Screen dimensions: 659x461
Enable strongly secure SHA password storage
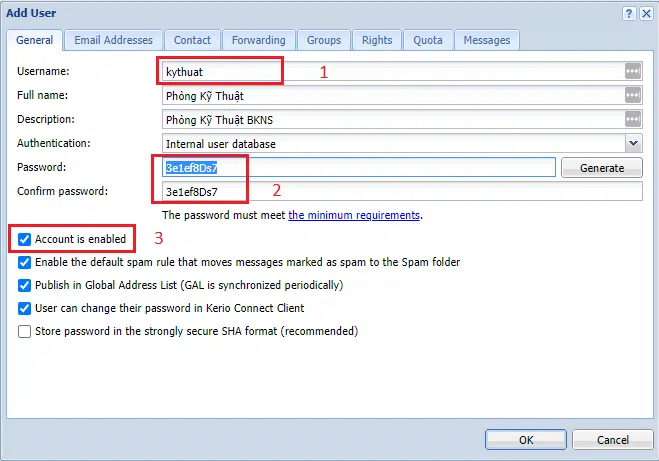[x=25, y=331]
